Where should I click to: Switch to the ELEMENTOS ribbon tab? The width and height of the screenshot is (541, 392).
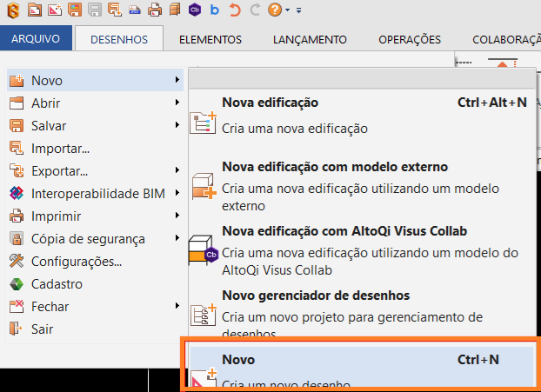[210, 39]
